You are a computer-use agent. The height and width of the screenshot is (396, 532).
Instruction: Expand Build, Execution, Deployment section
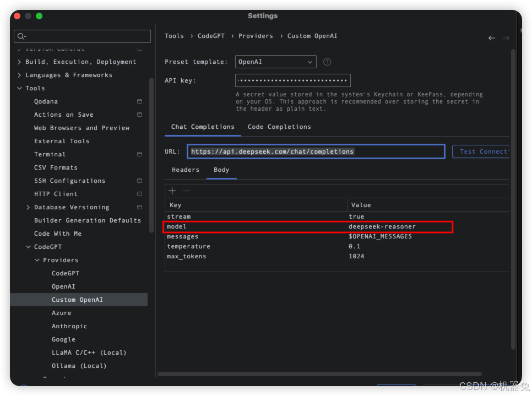(x=19, y=62)
